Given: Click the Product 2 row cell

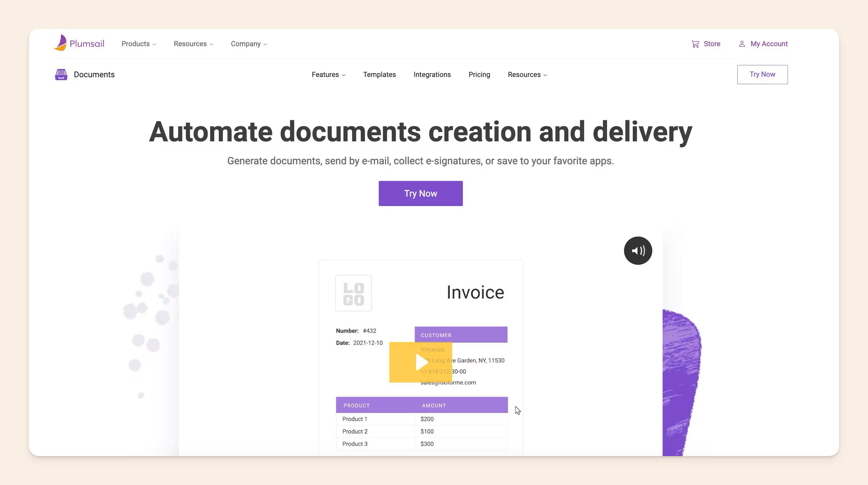Looking at the screenshot, I should click(x=375, y=431).
